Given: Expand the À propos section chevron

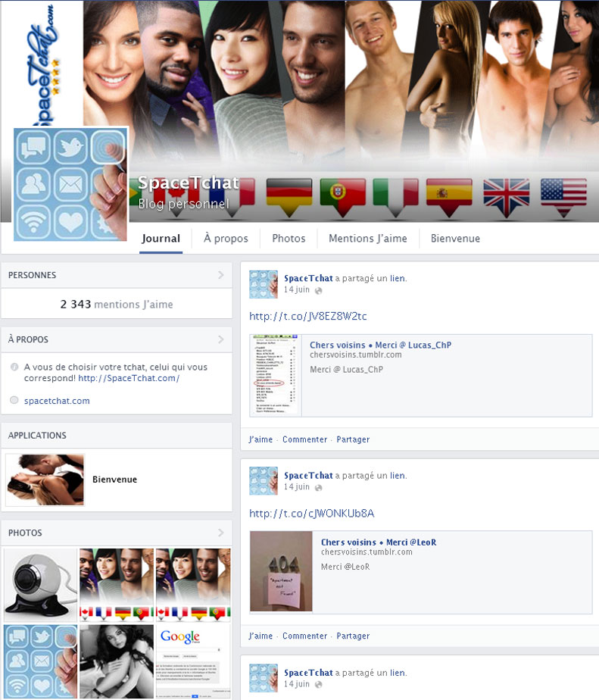Looking at the screenshot, I should (221, 339).
